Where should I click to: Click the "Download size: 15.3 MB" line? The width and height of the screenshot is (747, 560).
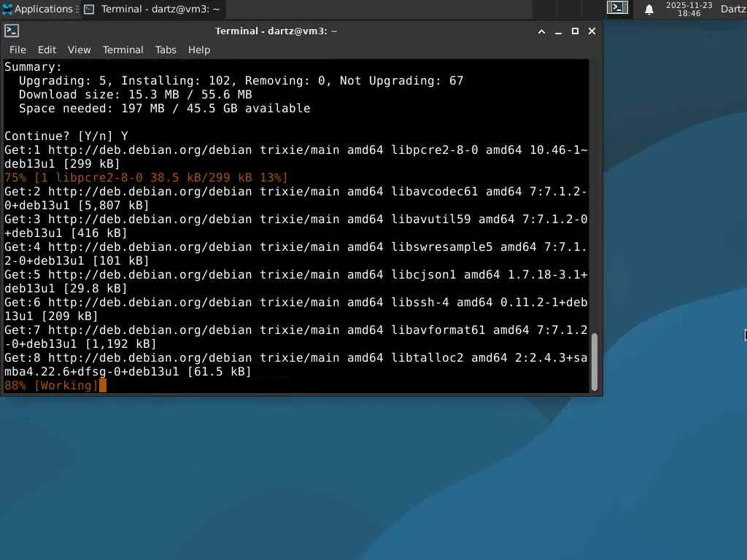135,95
